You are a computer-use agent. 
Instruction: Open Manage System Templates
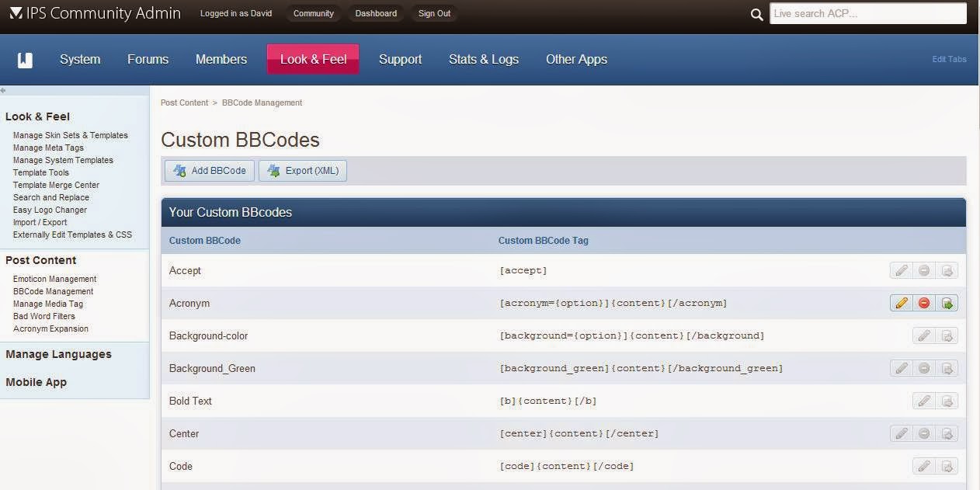tap(63, 160)
